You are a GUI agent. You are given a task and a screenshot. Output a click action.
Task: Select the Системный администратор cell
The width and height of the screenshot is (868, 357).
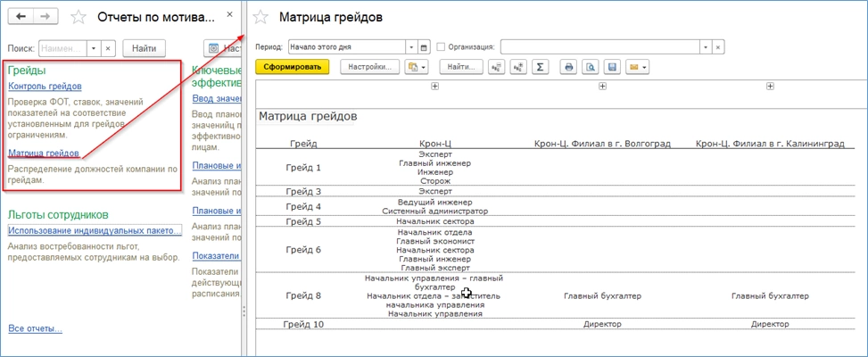point(435,211)
